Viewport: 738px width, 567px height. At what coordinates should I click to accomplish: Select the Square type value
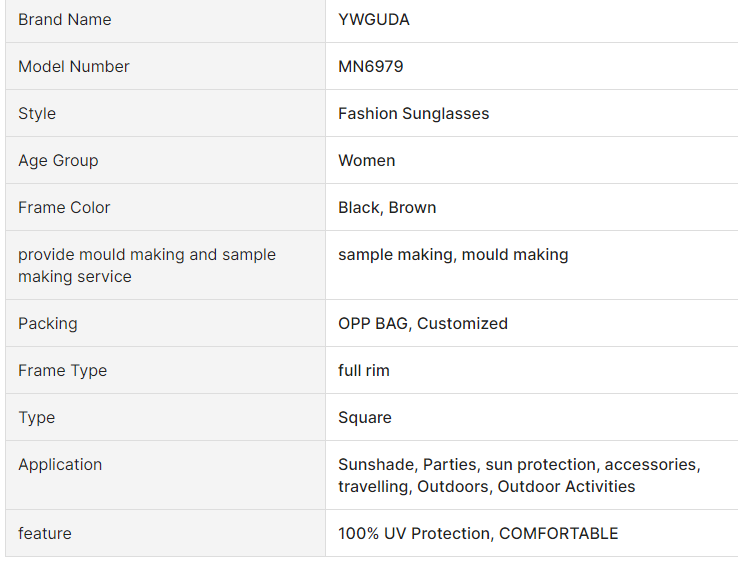click(x=365, y=418)
